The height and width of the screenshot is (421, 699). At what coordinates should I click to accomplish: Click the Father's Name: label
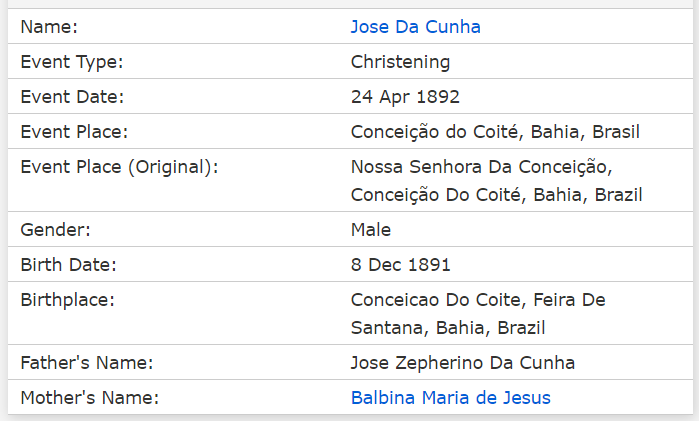tap(86, 363)
